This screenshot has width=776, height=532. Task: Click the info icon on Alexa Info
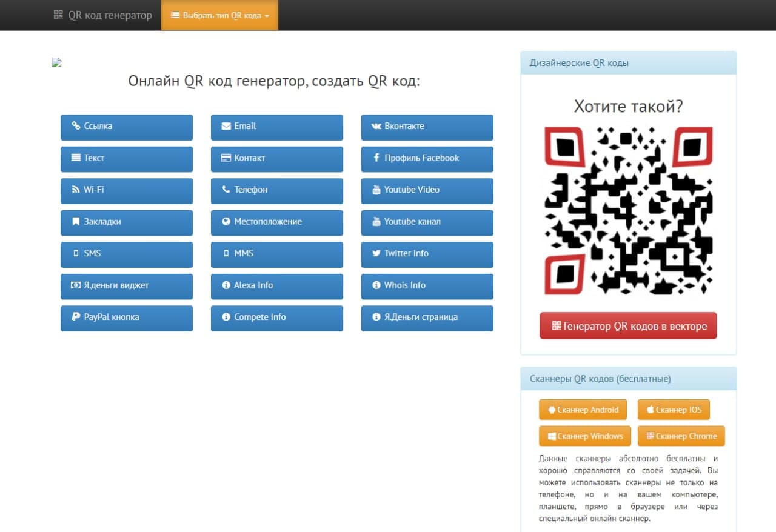(x=226, y=285)
